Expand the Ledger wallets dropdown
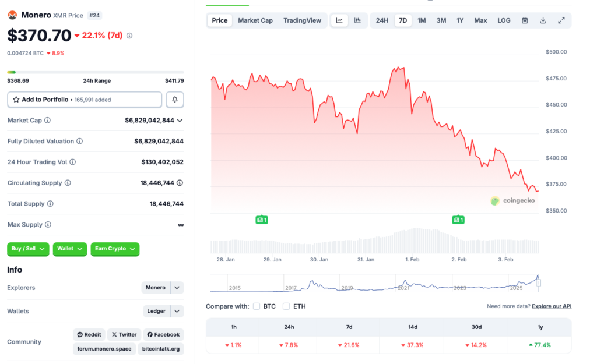 click(177, 311)
